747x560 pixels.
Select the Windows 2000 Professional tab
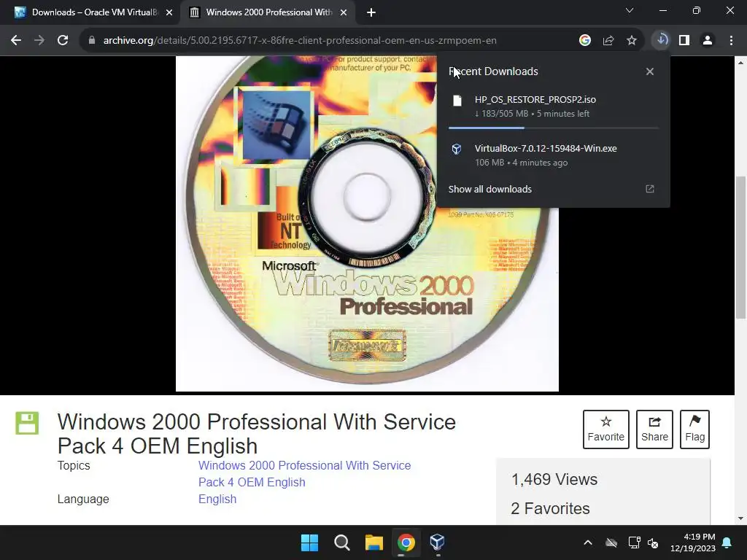click(268, 12)
